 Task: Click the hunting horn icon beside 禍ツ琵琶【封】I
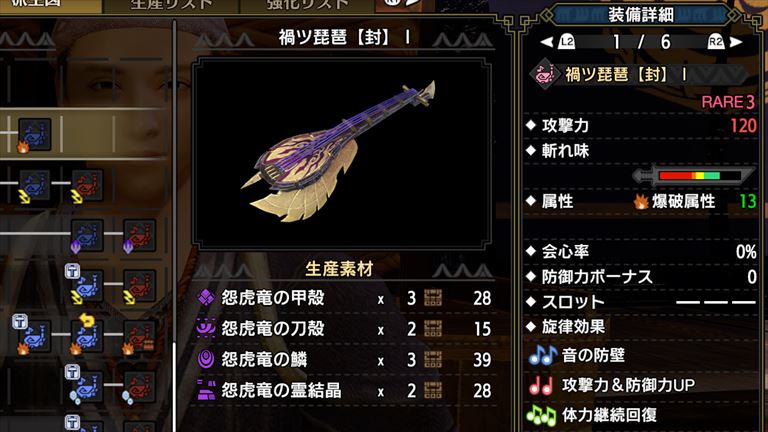(544, 75)
